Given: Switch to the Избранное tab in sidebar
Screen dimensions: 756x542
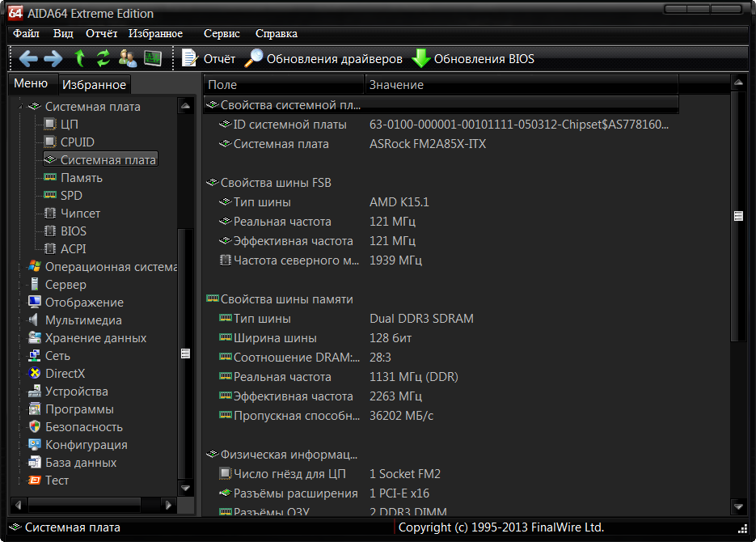Looking at the screenshot, I should (x=95, y=85).
